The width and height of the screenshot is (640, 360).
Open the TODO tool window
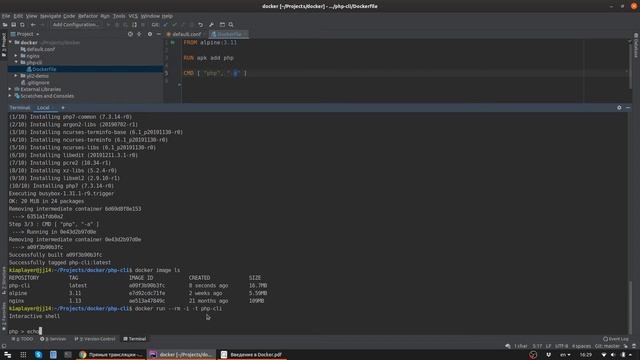(22, 339)
